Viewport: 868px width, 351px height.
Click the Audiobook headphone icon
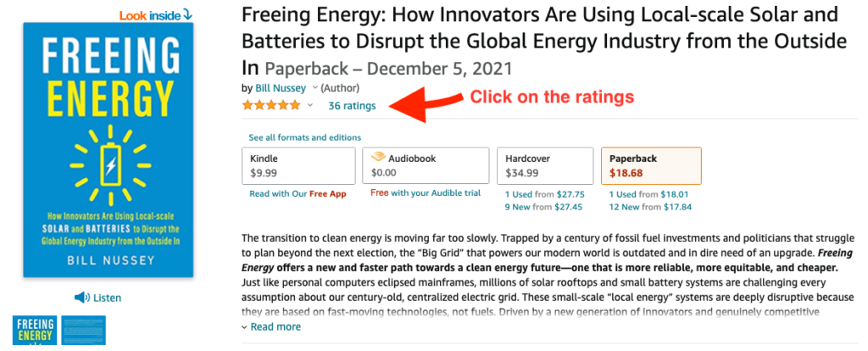point(378,158)
